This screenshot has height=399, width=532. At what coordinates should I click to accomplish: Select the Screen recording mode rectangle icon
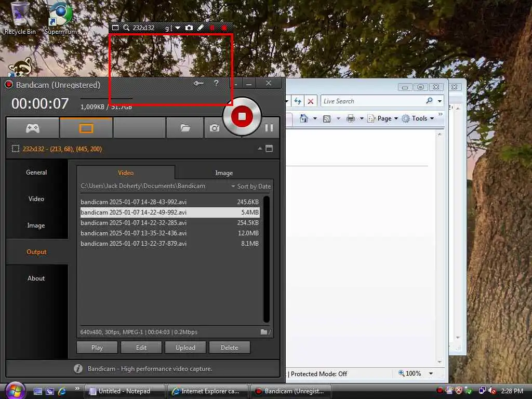coord(86,128)
